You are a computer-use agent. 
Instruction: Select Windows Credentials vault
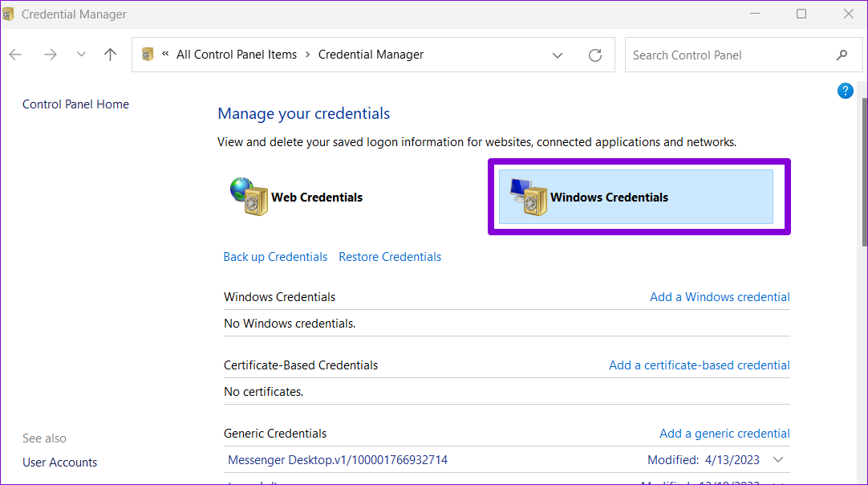click(x=636, y=197)
